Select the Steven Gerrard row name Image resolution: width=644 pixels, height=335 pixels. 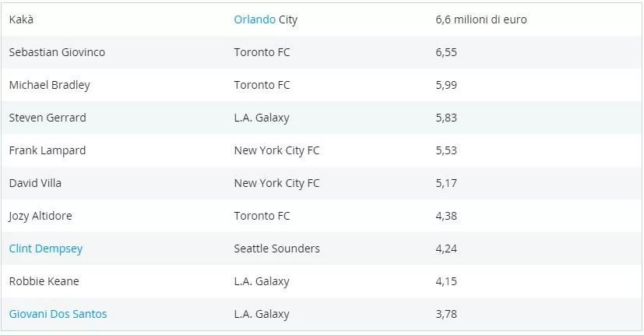coord(48,118)
